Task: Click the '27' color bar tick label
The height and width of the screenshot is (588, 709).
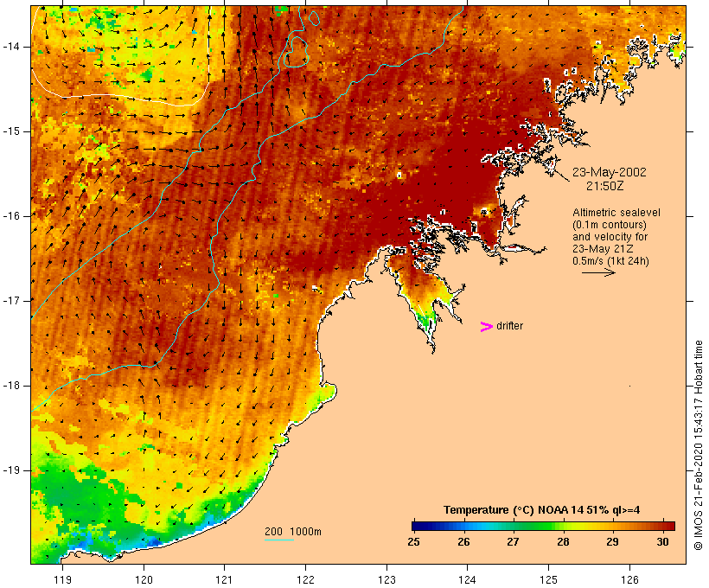Action: pyautogui.click(x=513, y=541)
